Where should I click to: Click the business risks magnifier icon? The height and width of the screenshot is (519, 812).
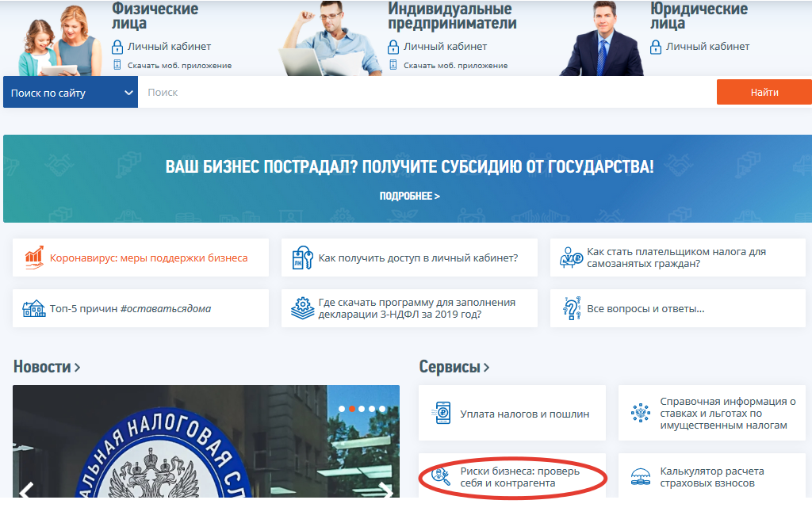(x=441, y=476)
